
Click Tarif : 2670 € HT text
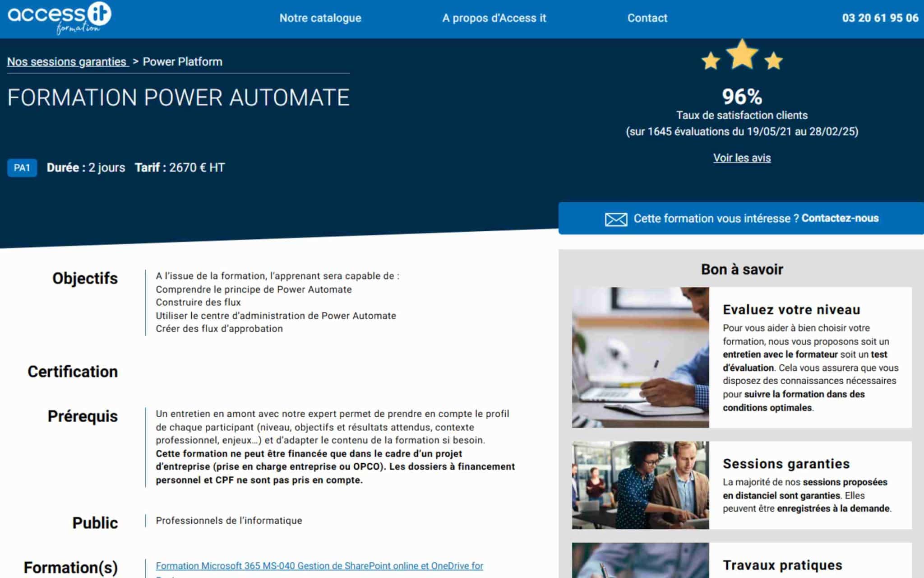[180, 168]
